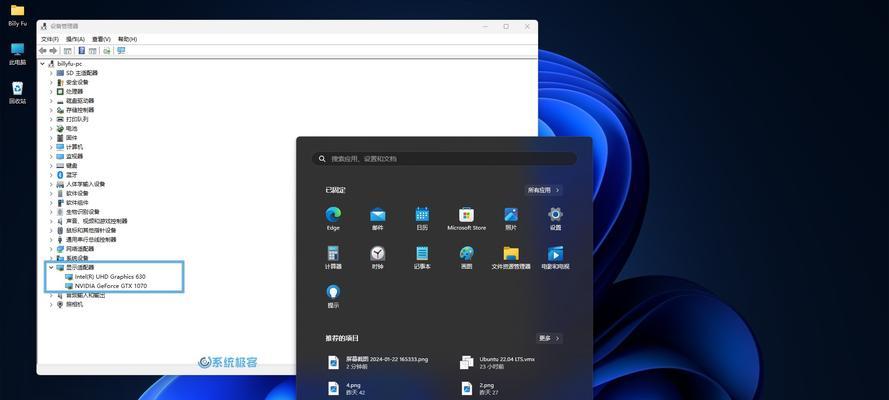Expand the 存储控制器 node

(51, 110)
